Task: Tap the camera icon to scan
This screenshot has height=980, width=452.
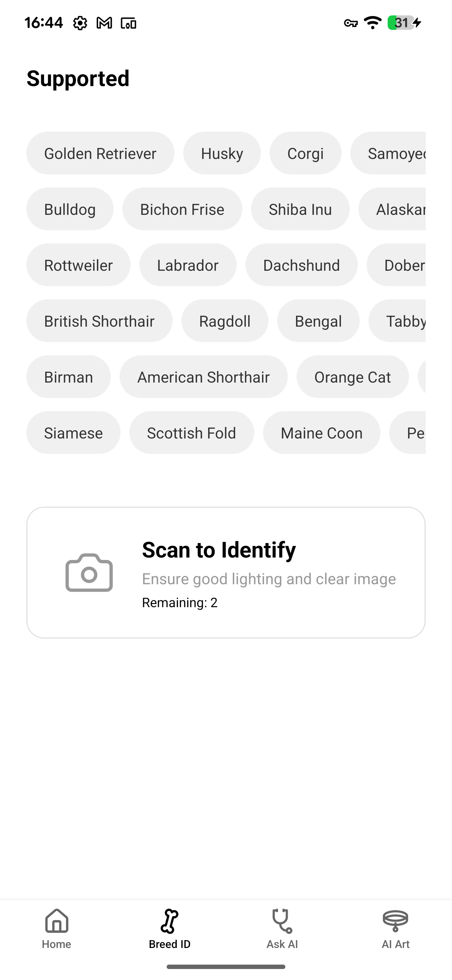Action: (x=89, y=573)
